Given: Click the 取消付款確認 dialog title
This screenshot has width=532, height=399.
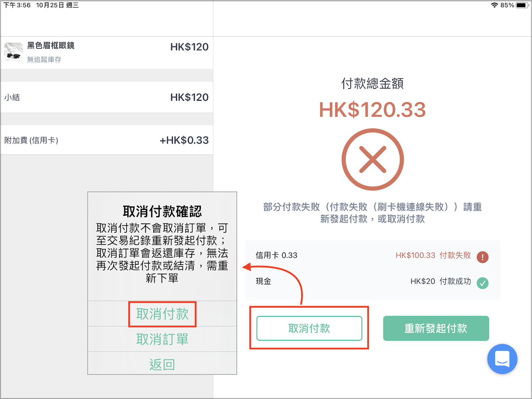Looking at the screenshot, I should pyautogui.click(x=162, y=211).
